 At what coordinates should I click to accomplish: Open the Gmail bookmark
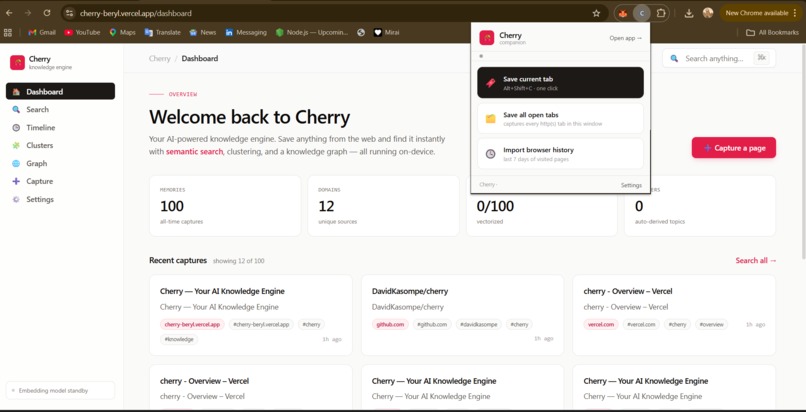pos(42,32)
